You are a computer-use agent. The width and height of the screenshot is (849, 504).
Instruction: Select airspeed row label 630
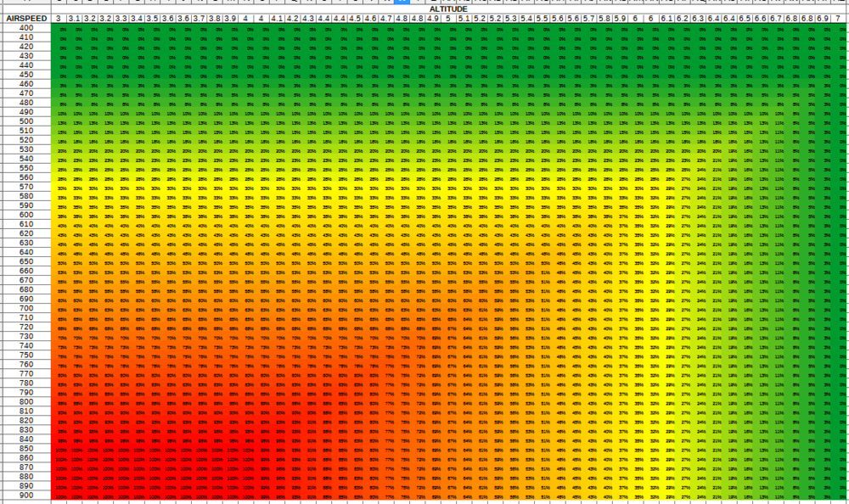(26, 243)
